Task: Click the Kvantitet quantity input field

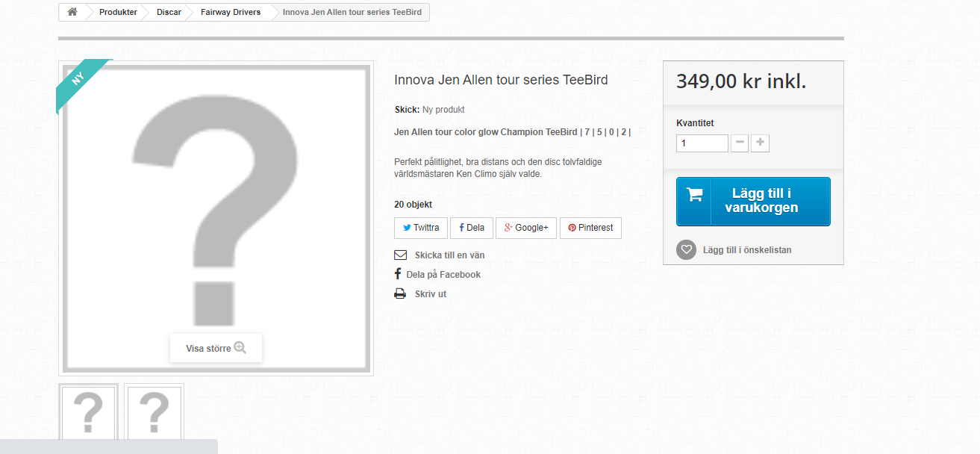Action: tap(702, 143)
